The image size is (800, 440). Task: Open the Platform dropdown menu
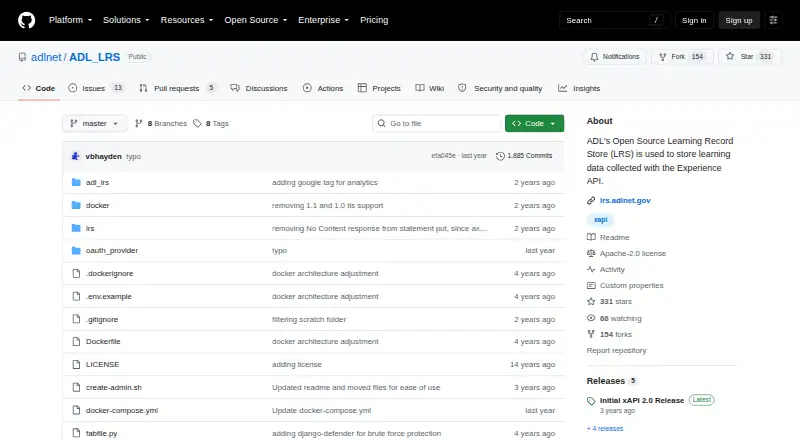click(70, 20)
